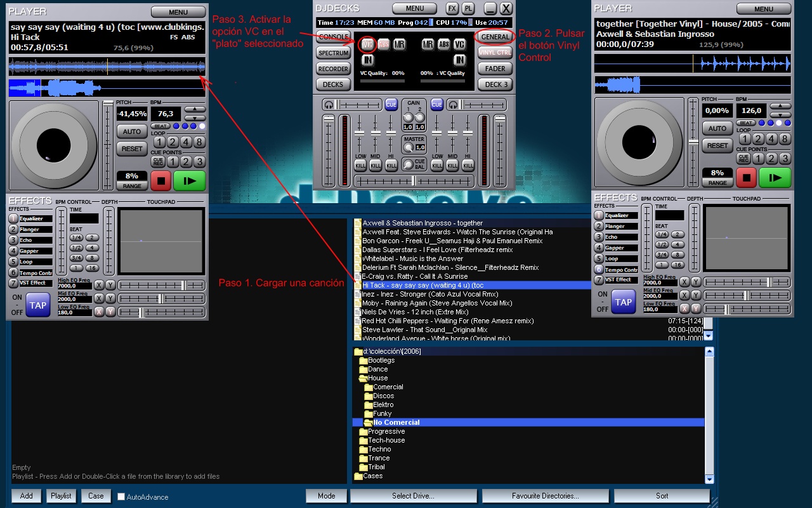This screenshot has width=812, height=508.
Task: Click the Sort button
Action: coord(662,496)
